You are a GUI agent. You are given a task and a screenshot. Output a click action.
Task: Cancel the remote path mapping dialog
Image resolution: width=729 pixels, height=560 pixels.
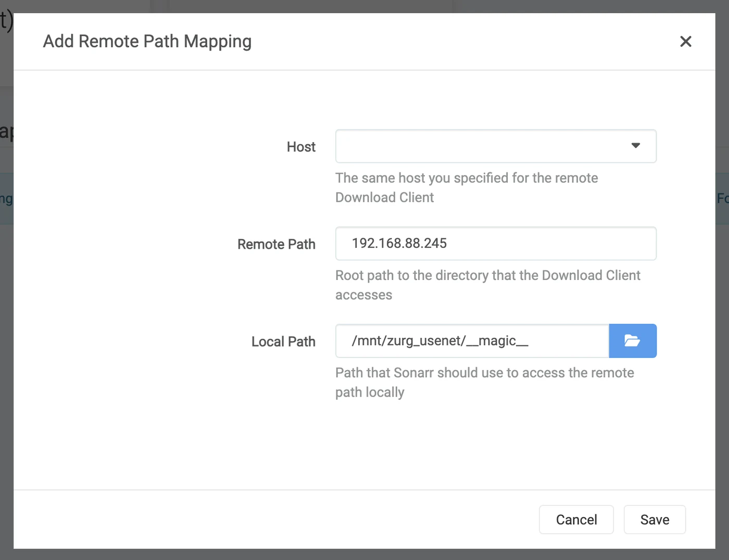576,519
